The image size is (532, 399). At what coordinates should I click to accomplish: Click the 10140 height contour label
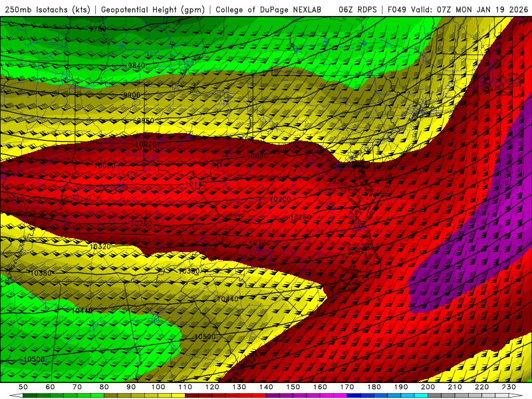(x=196, y=184)
